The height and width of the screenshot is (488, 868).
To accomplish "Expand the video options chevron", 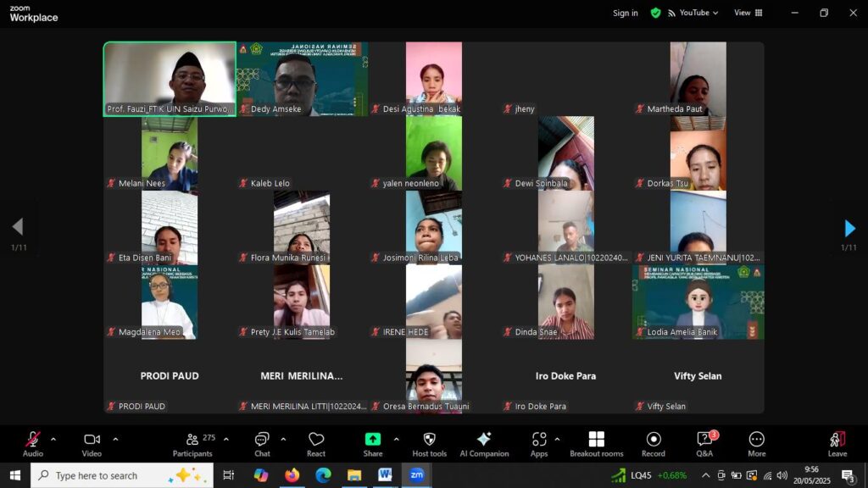I will (115, 439).
